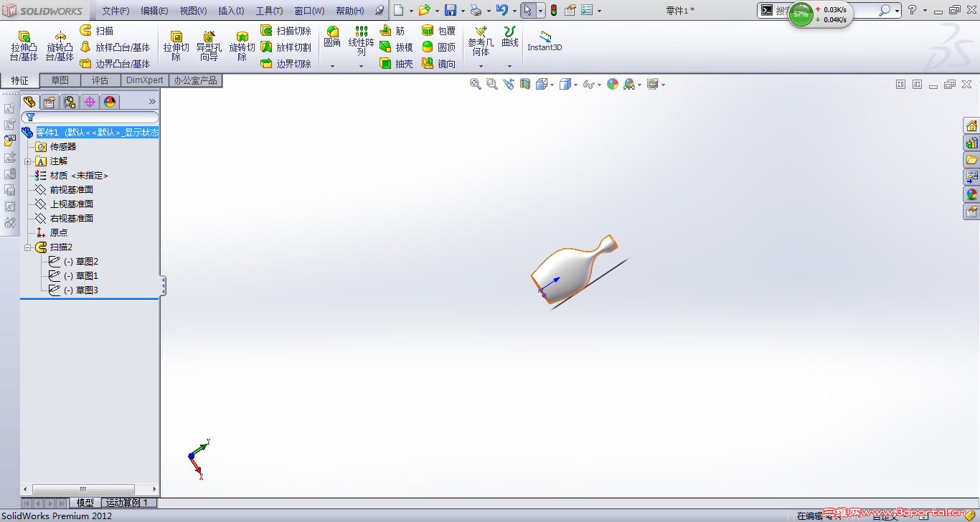The image size is (980, 522).
Task: Select the 放样切割 lofted cut tool
Action: (286, 47)
